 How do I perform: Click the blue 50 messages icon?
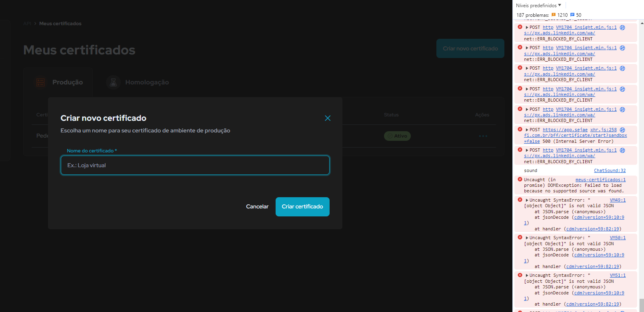point(572,15)
